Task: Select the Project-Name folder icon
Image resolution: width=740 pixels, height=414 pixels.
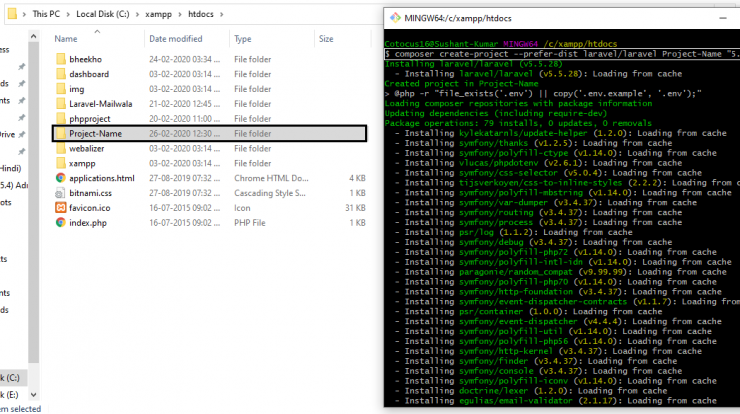Action: tap(61, 134)
